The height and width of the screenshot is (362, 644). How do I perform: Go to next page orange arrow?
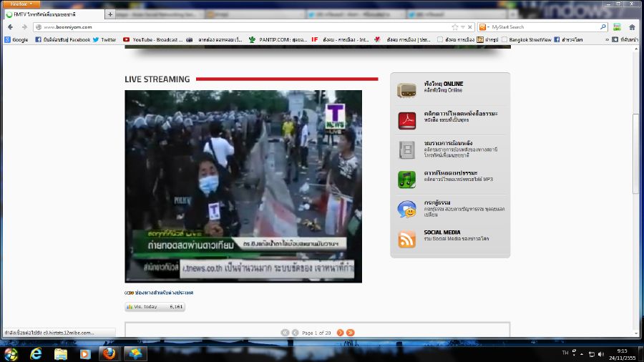pos(340,333)
